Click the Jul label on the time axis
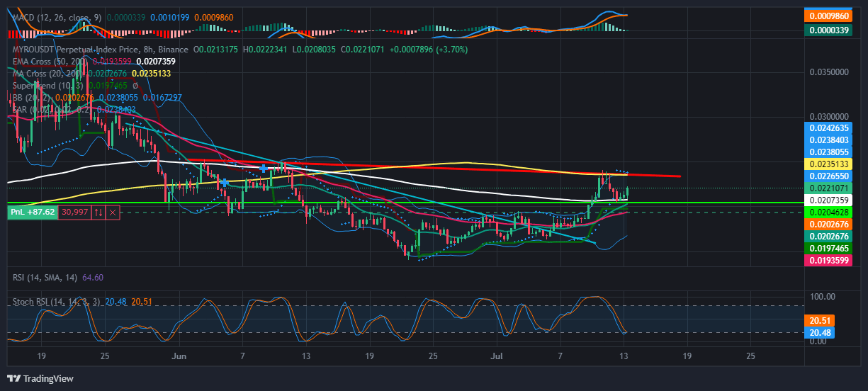This screenshot has height=391, width=868. 496,355
